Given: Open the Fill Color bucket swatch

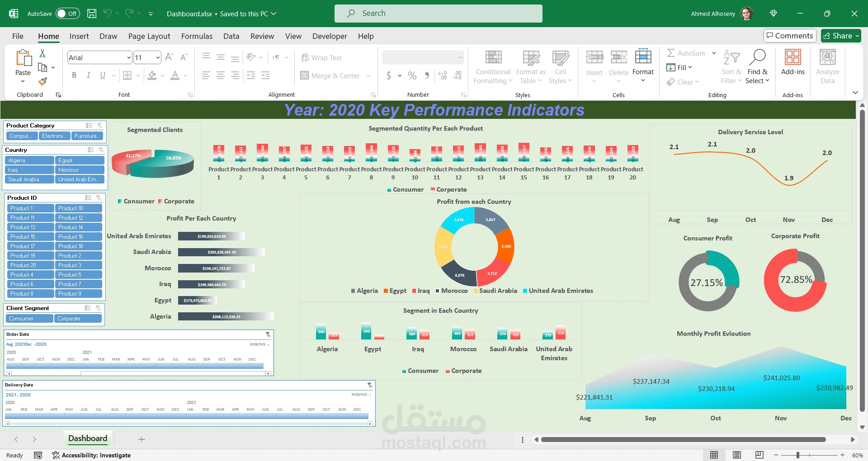Looking at the screenshot, I should click(x=152, y=75).
